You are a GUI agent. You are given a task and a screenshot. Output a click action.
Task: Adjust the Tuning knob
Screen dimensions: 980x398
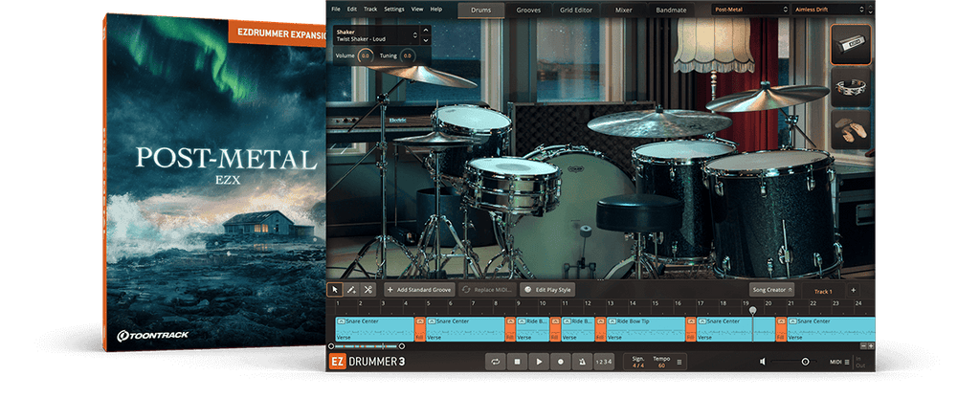click(407, 55)
